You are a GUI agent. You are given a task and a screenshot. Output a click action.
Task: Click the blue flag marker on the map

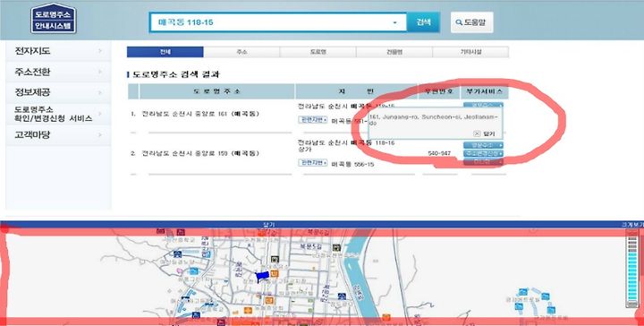[262, 276]
